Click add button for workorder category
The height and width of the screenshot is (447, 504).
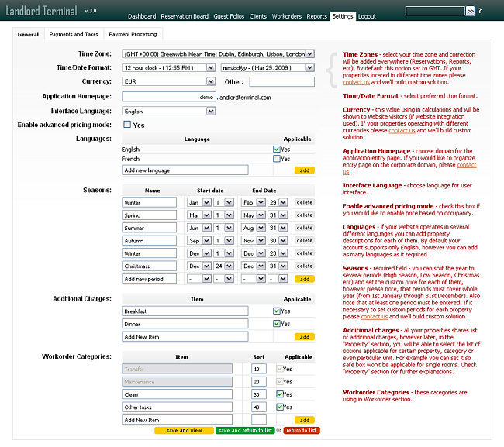click(x=305, y=420)
